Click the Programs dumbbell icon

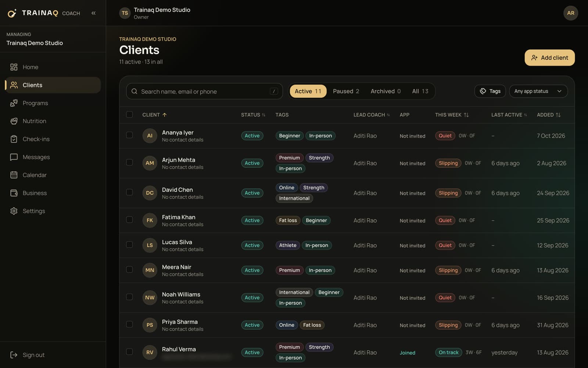(14, 103)
